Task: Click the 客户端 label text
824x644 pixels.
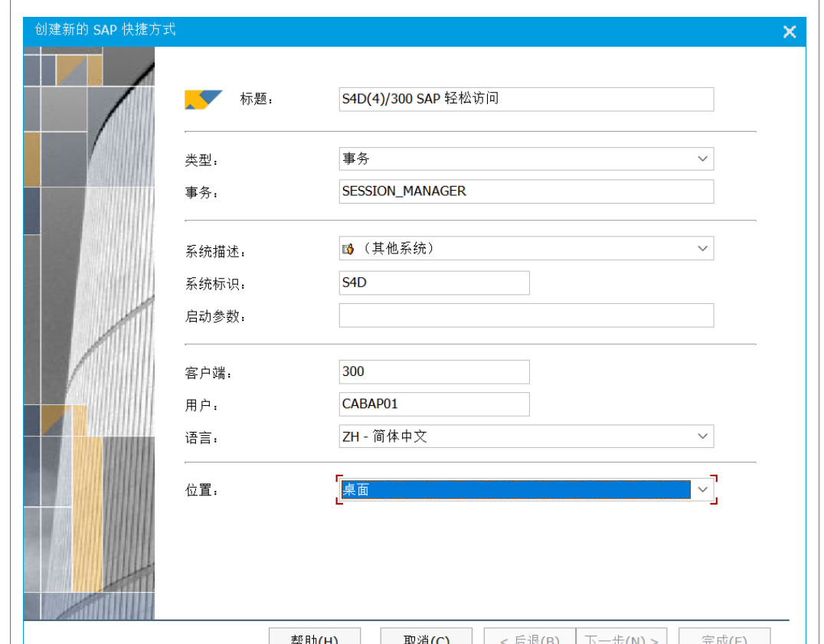Action: 208,374
